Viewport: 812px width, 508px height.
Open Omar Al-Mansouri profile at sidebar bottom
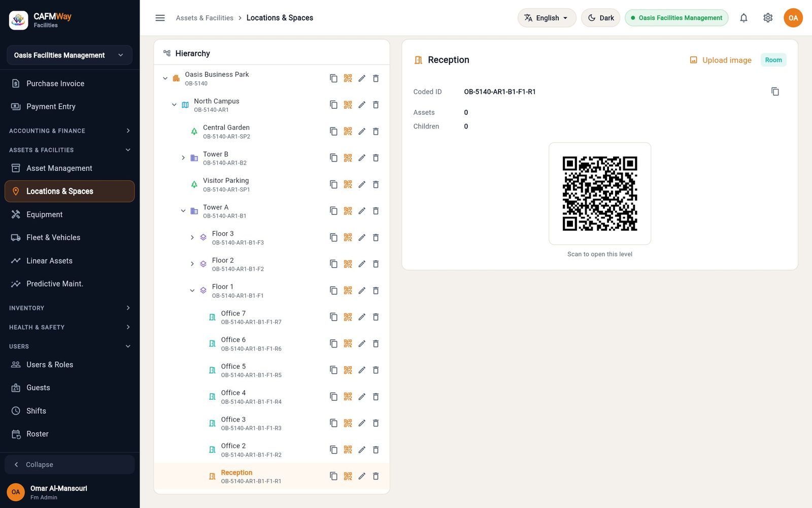(x=70, y=492)
